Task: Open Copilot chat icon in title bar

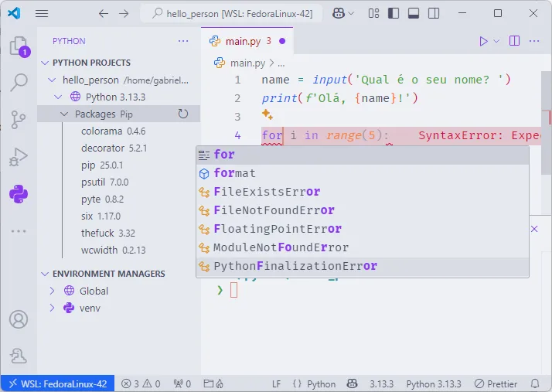Action: pyautogui.click(x=339, y=13)
